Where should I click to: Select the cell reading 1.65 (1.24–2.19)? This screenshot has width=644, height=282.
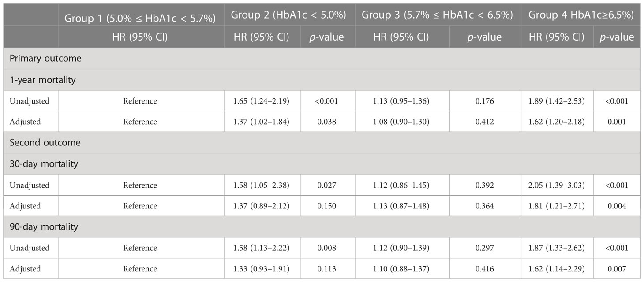point(262,101)
